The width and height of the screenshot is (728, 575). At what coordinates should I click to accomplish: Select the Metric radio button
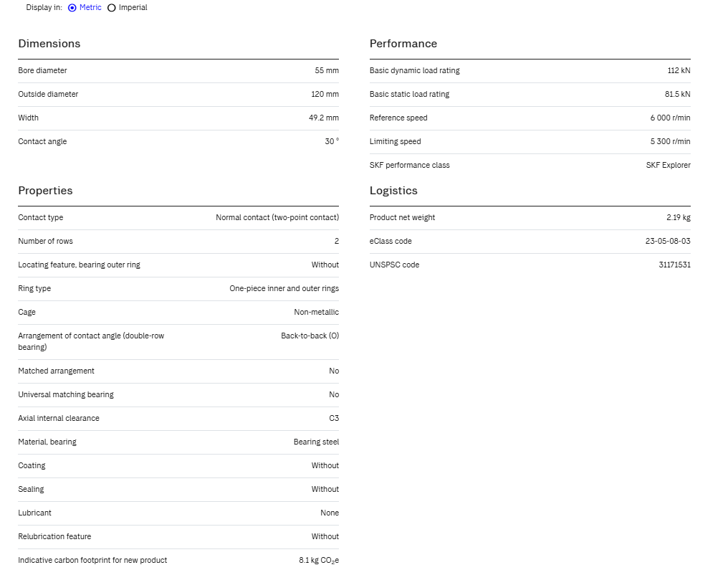pos(72,8)
